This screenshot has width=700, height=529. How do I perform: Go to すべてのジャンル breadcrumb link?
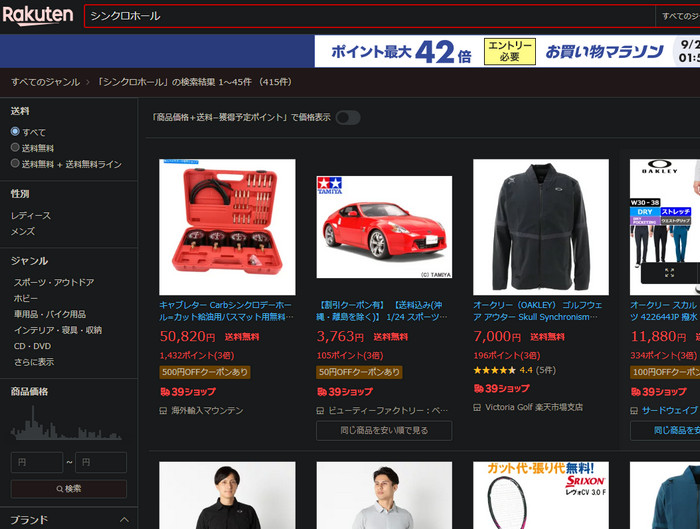[x=46, y=82]
